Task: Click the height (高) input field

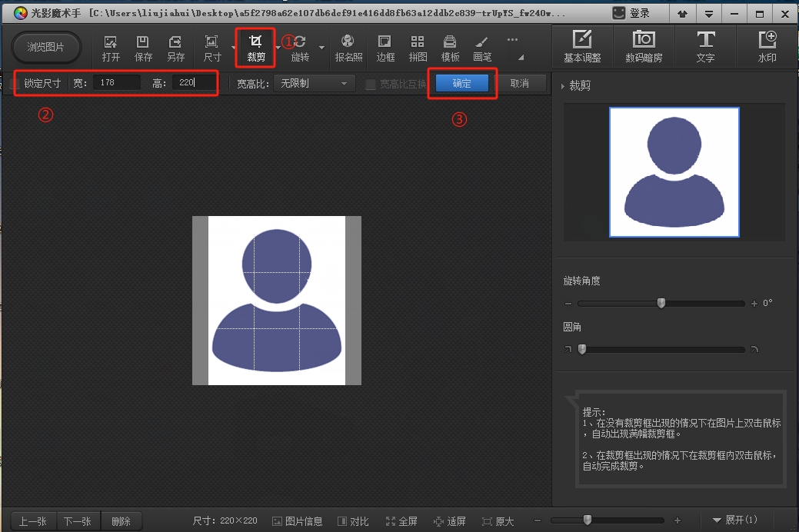Action: point(192,83)
